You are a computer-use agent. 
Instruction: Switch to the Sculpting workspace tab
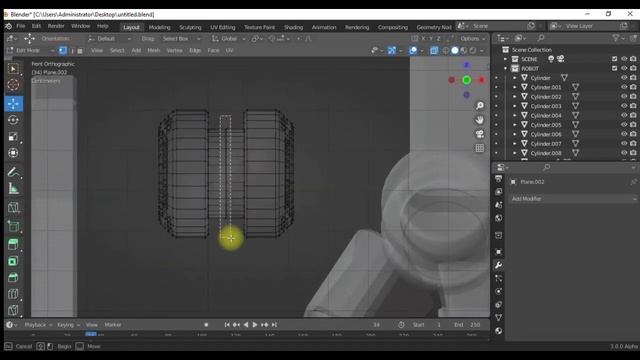pyautogui.click(x=190, y=27)
